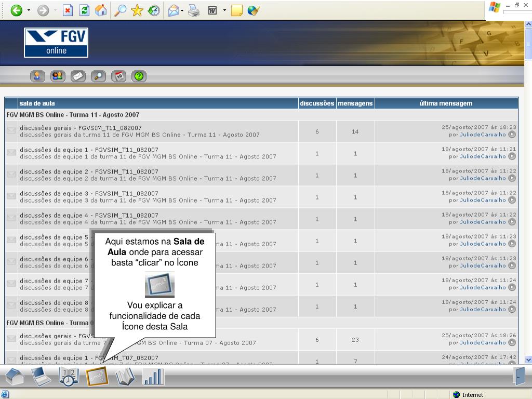Click the browser Back arrow button

pyautogui.click(x=16, y=10)
